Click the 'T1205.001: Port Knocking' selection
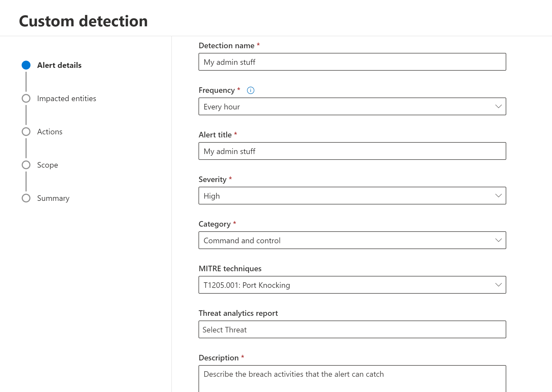The height and width of the screenshot is (392, 552). point(247,285)
